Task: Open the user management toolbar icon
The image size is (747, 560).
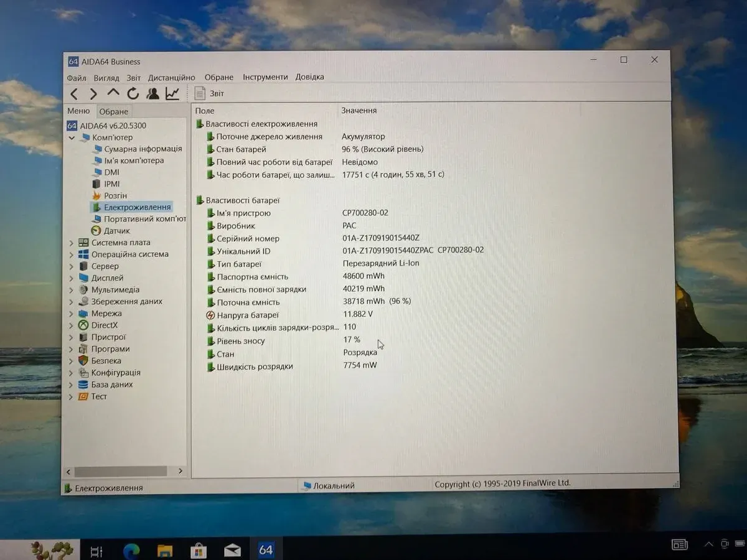Action: click(153, 94)
